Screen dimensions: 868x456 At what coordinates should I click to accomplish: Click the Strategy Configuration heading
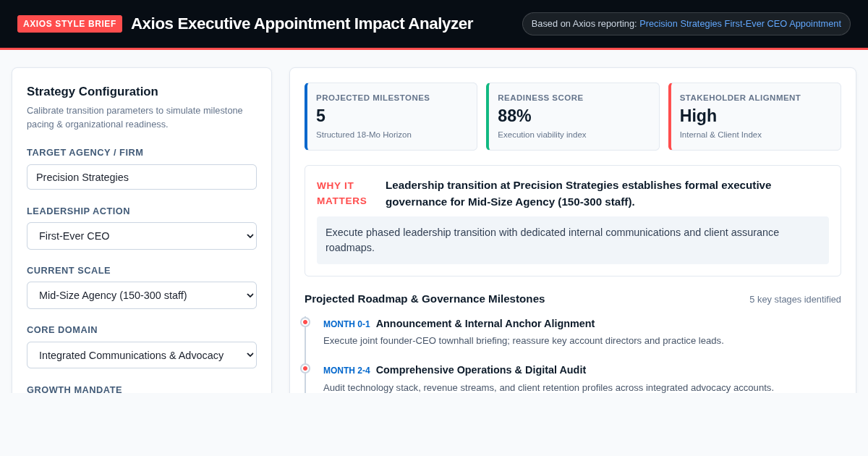coord(93,92)
